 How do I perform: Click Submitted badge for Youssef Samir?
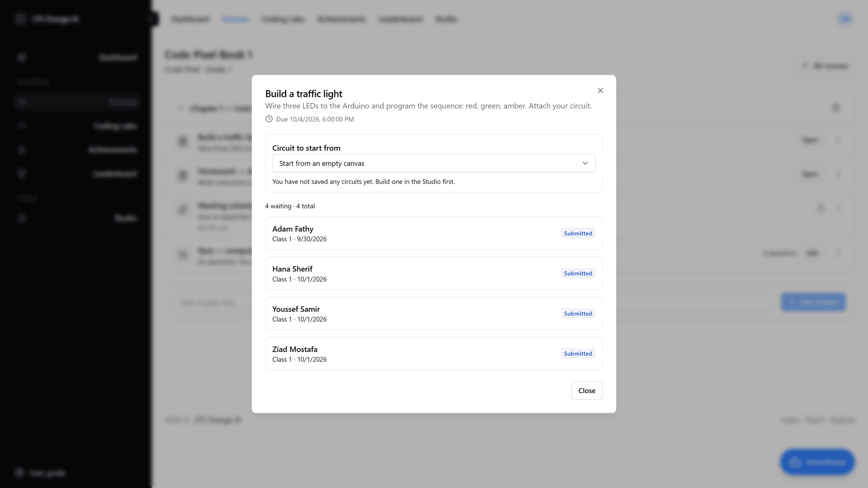(x=578, y=314)
